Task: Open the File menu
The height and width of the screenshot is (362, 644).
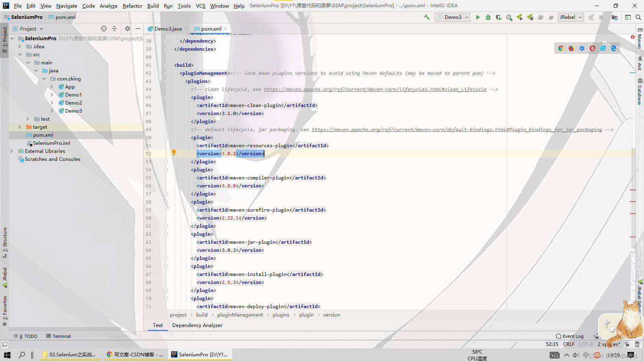Action: coord(18,6)
